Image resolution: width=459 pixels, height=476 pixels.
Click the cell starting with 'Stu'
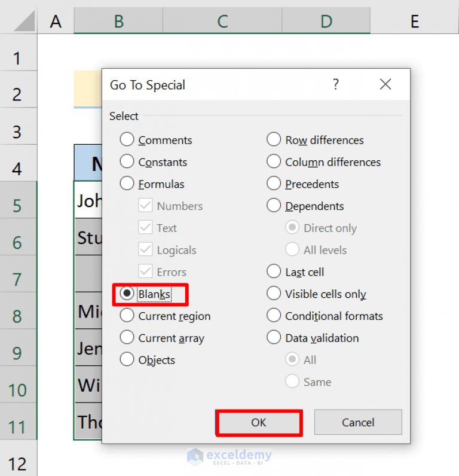pos(88,237)
